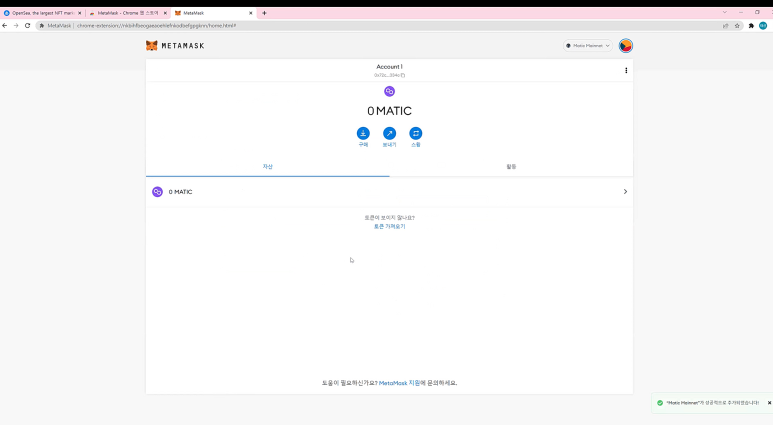
Task: Close the active MetaMask browser tab
Action: click(250, 13)
